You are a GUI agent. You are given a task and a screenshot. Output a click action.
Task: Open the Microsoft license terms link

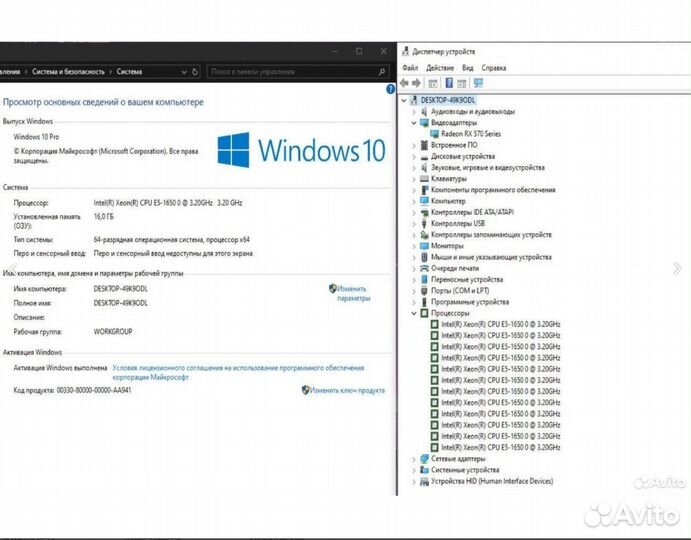[x=238, y=372]
